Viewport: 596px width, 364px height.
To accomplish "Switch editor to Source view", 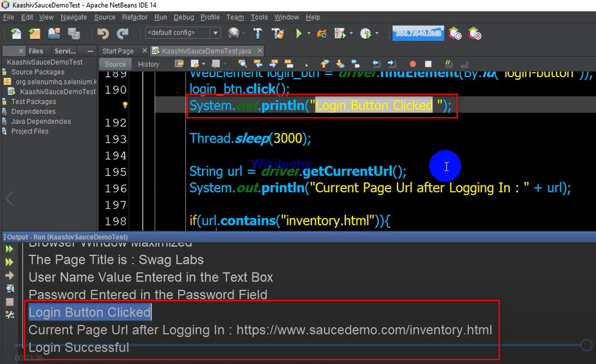I will [x=115, y=64].
